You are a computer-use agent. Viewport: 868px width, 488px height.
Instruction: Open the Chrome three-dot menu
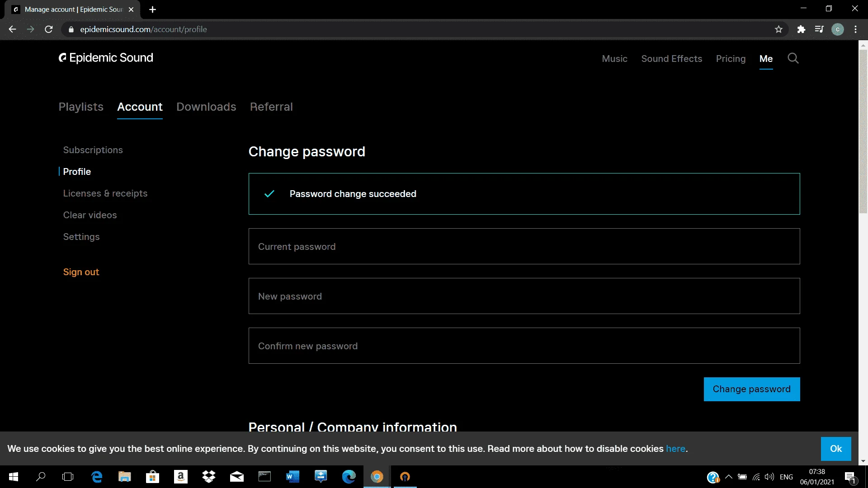856,29
